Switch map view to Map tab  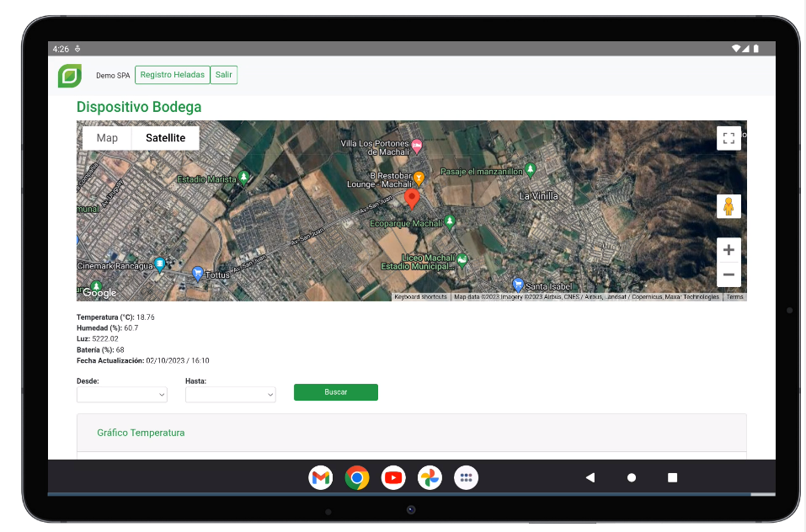(107, 138)
